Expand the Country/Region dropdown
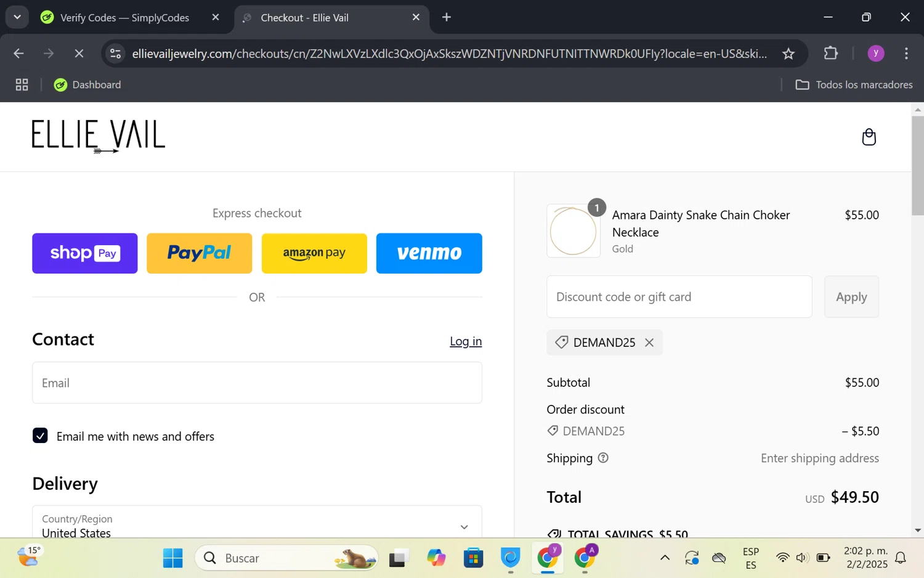This screenshot has height=578, width=924. 257,521
